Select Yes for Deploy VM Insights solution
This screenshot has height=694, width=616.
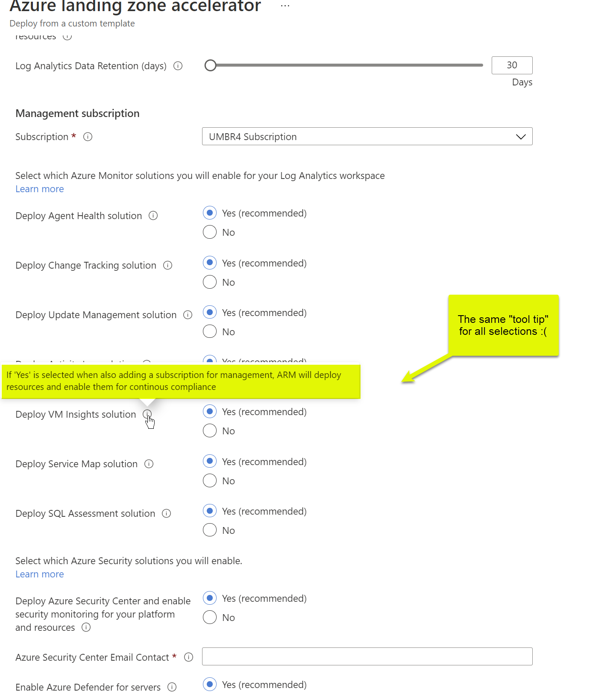pos(210,411)
